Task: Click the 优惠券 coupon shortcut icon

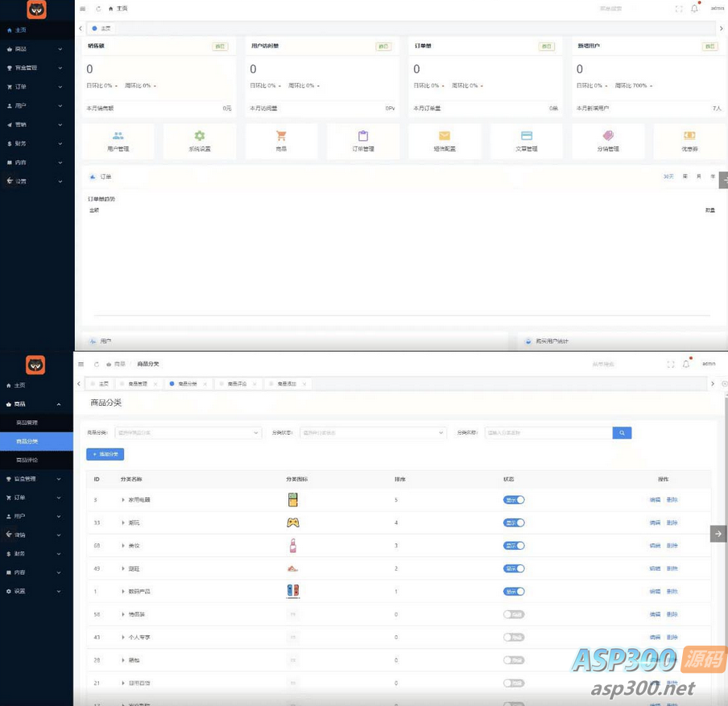Action: [x=689, y=140]
